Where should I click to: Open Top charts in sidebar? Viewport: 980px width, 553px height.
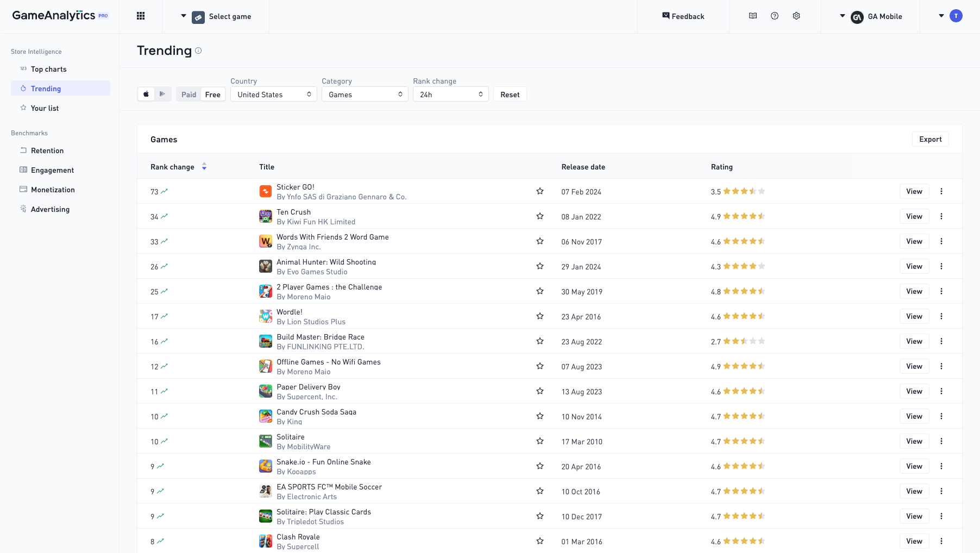point(60,69)
